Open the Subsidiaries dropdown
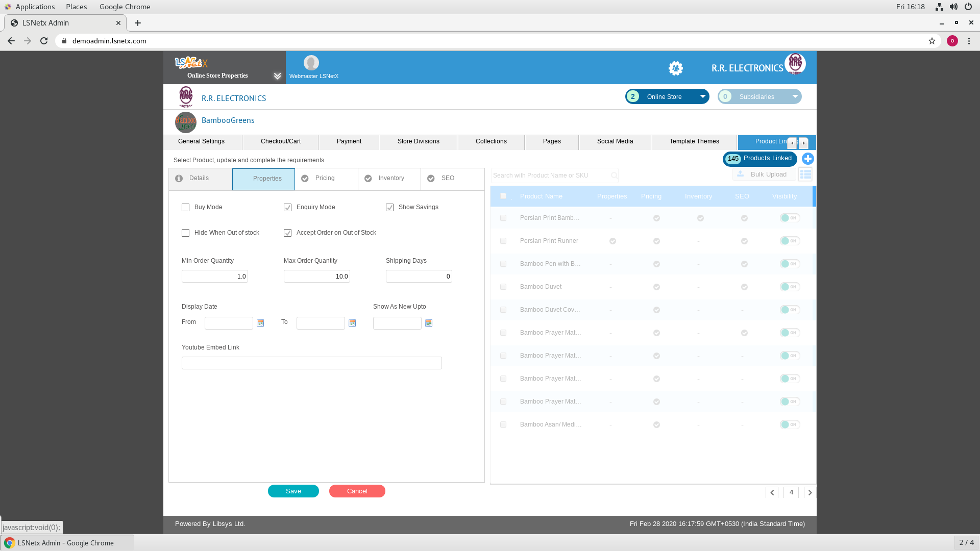This screenshot has width=980, height=551. pos(795,96)
